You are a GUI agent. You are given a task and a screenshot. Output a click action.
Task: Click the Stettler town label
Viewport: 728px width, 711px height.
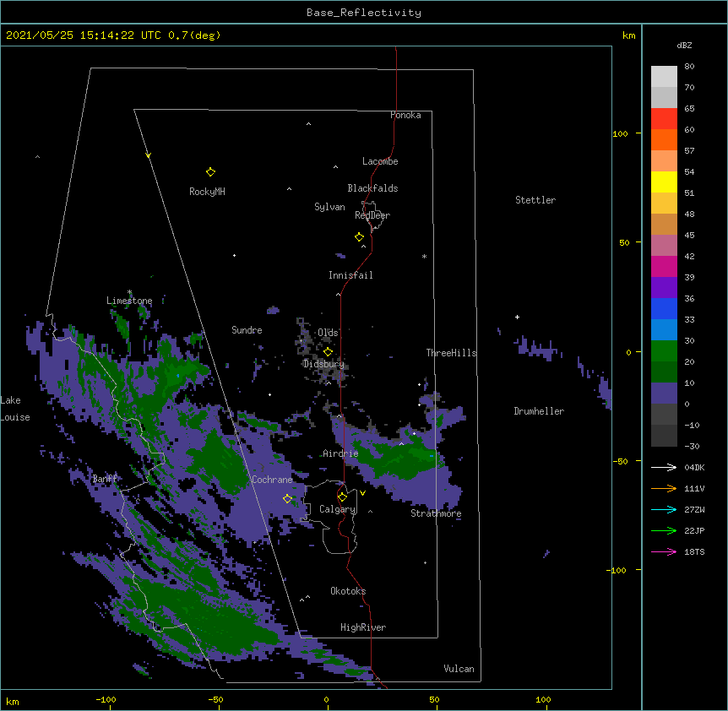[x=535, y=200]
